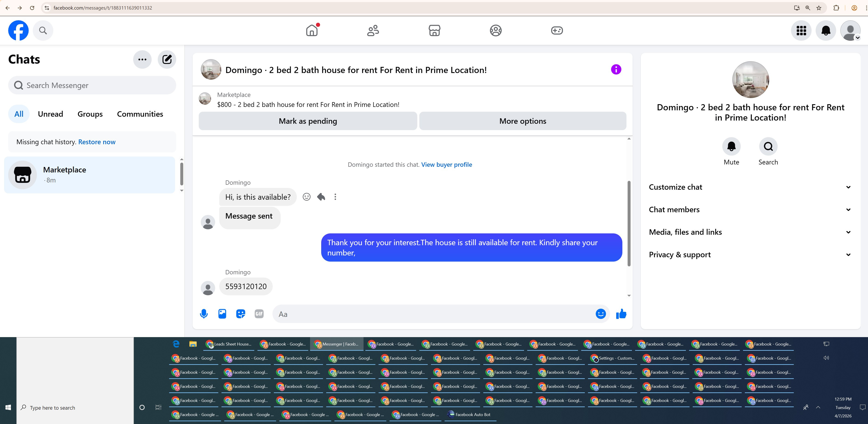
Task: Open View buyer profile link
Action: (x=446, y=164)
